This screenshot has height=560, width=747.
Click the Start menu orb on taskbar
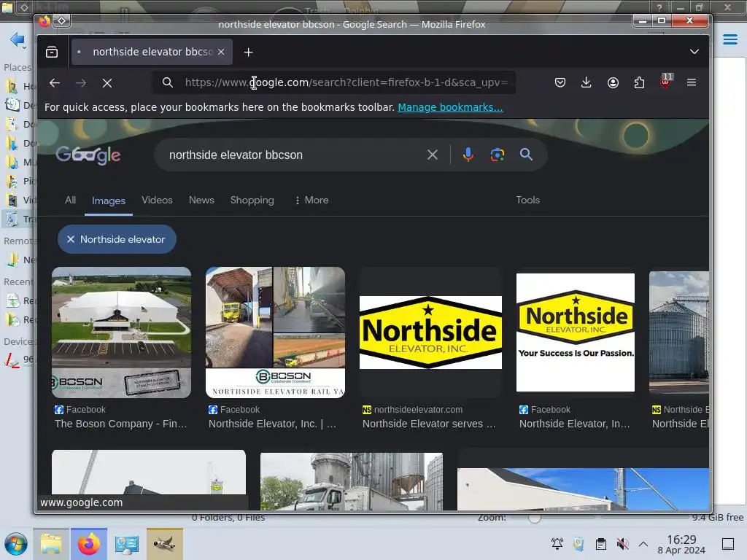tap(16, 544)
